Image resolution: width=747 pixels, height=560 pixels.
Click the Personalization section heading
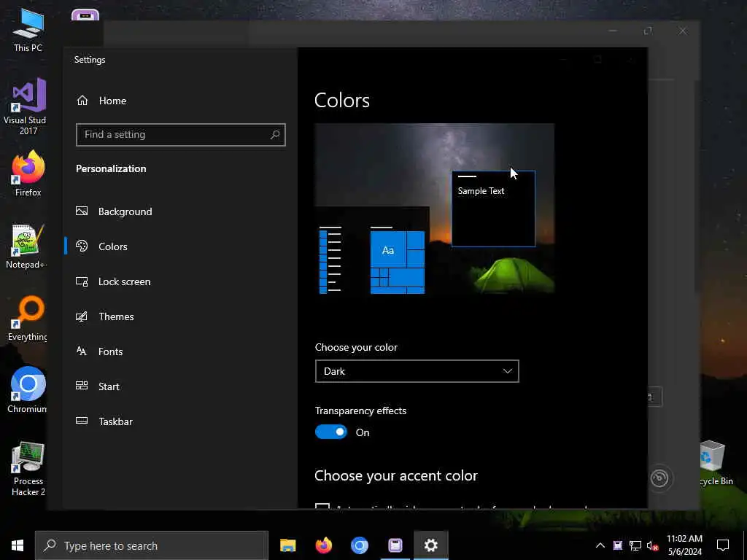click(x=111, y=168)
